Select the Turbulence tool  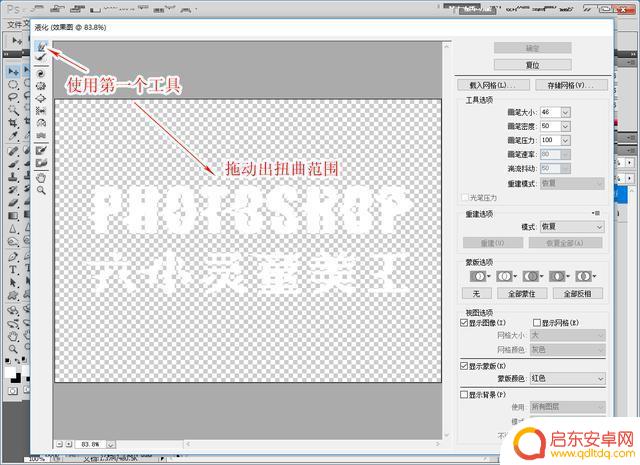click(41, 135)
